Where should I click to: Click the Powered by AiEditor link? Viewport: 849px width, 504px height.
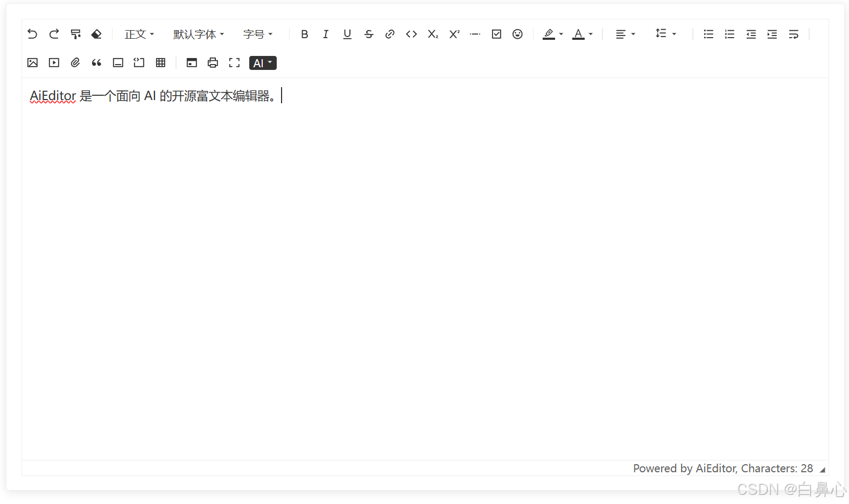[x=684, y=468]
